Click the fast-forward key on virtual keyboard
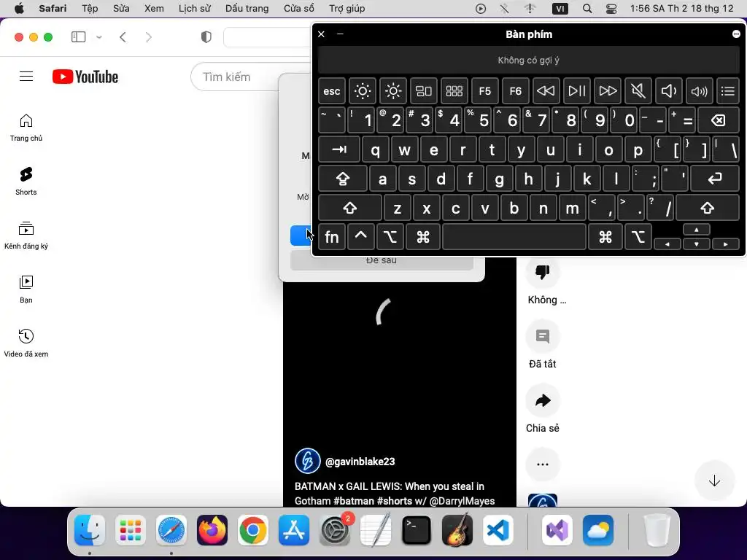The image size is (747, 560). (x=608, y=90)
